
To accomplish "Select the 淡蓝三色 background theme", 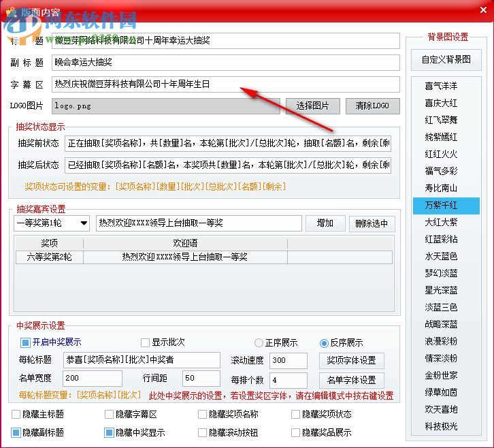I will point(446,307).
